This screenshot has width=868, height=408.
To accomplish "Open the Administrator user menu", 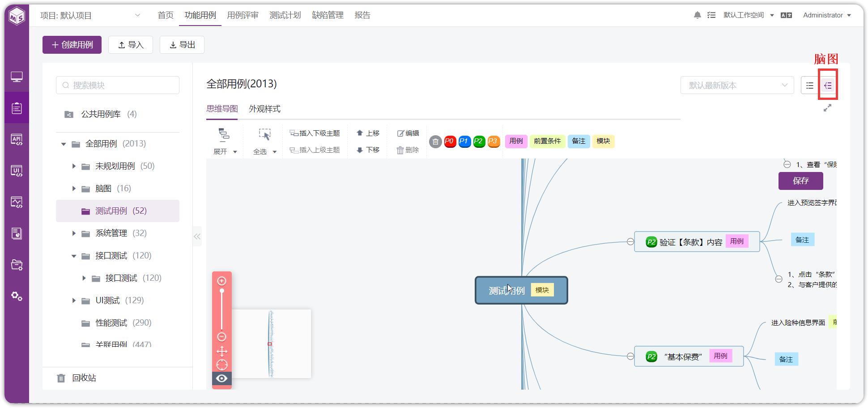I will (827, 15).
